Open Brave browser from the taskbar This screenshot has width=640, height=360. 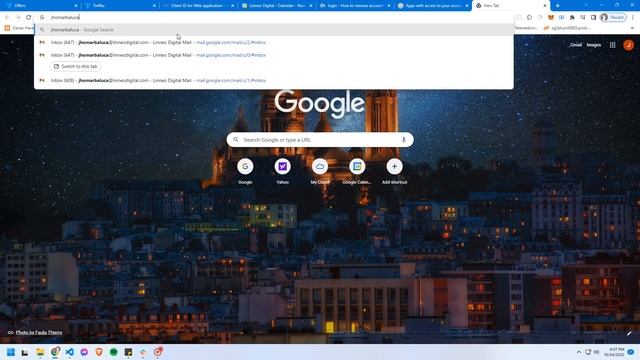(x=99, y=352)
